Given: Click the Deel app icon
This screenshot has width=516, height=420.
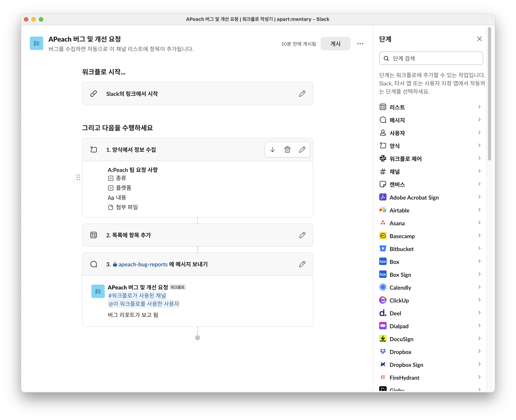Looking at the screenshot, I should (383, 313).
